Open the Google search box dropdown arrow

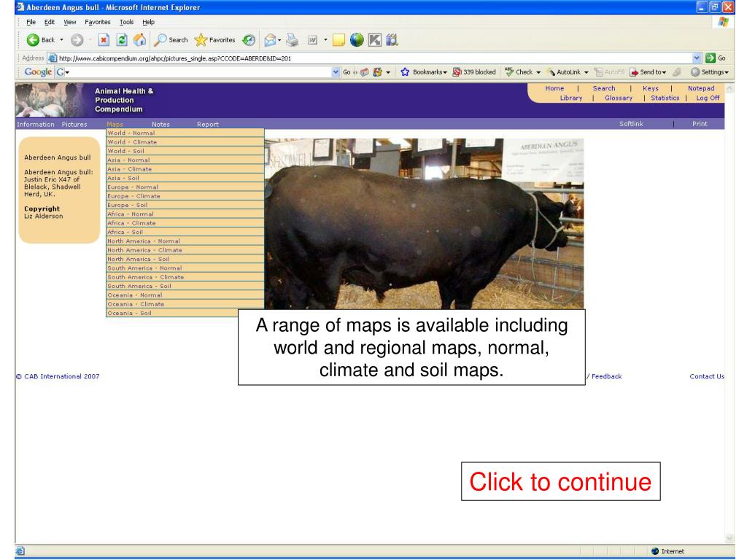click(336, 72)
